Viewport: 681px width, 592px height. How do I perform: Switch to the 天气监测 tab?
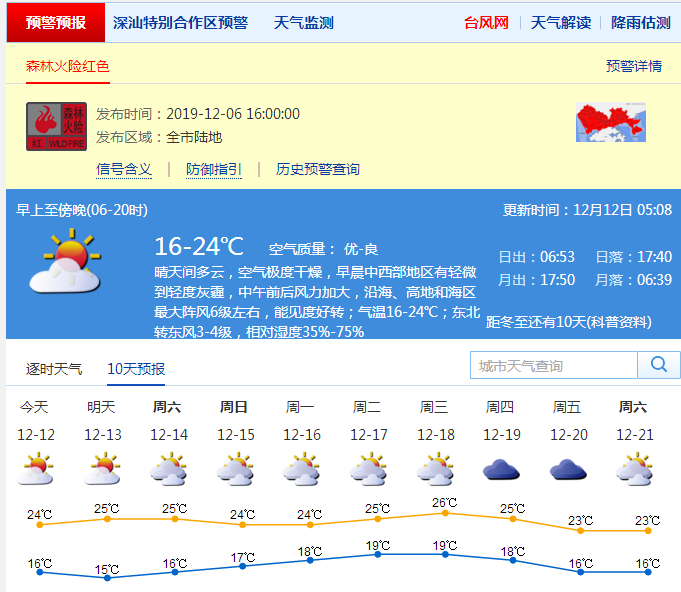pos(303,22)
